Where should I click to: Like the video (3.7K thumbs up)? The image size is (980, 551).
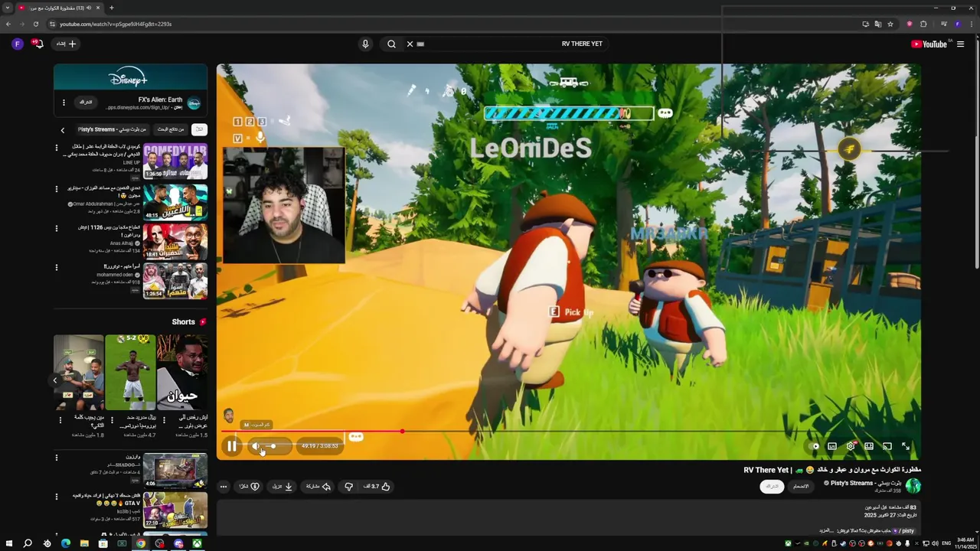377,486
